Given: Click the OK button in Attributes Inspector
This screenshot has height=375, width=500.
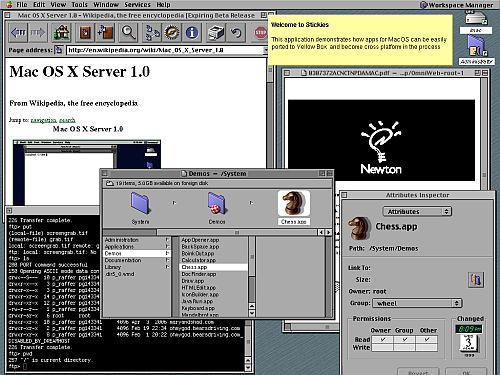Looking at the screenshot, I should 466,371.
